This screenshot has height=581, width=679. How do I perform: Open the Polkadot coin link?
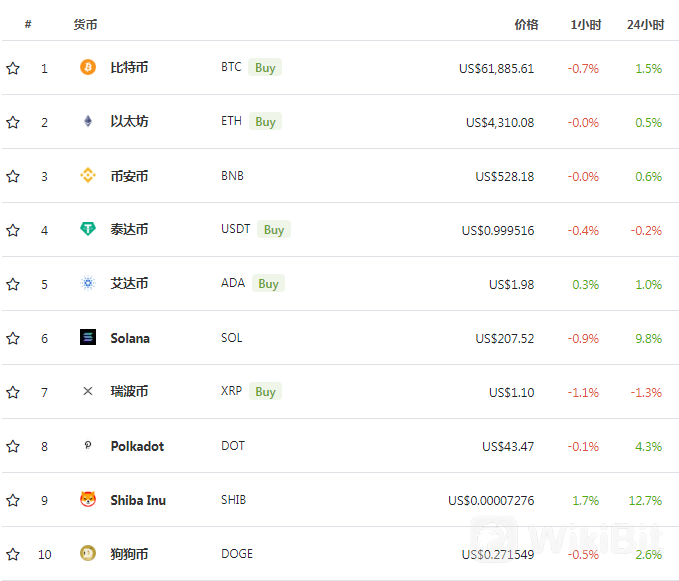coord(137,446)
